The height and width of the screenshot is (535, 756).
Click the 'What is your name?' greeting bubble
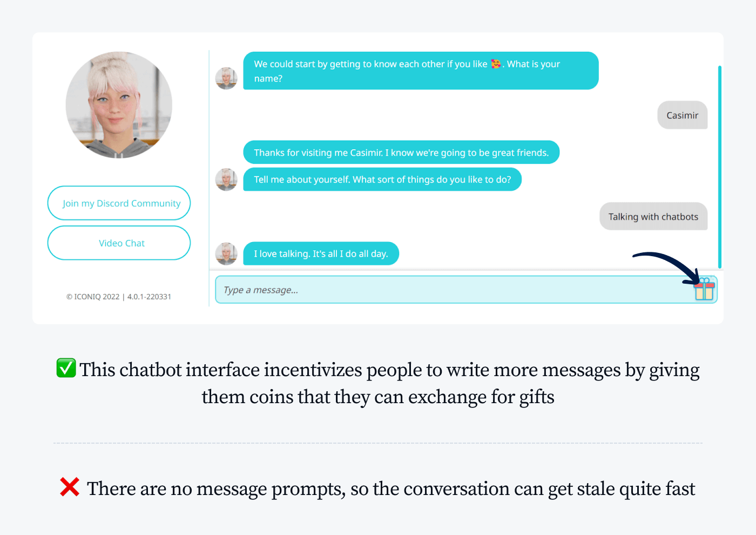[x=421, y=71]
